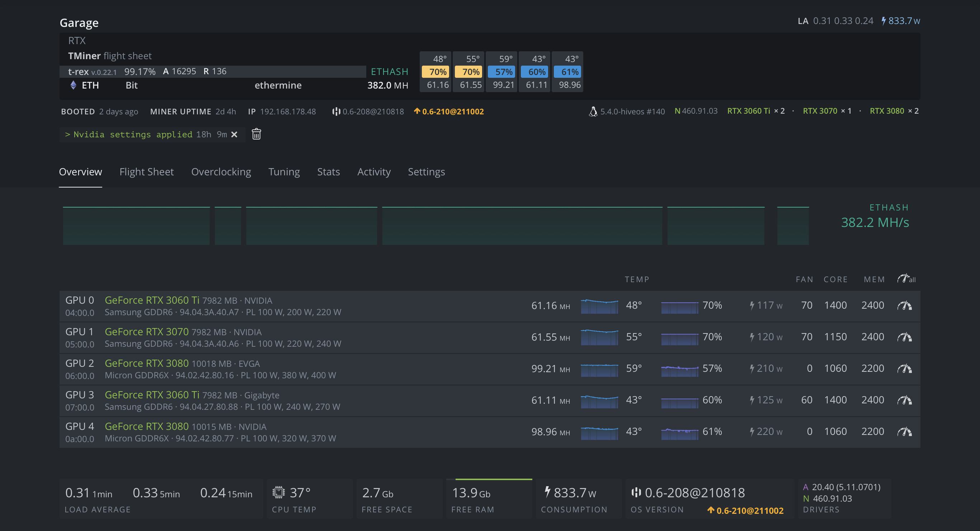Click the t-rex miner name
The image size is (980, 531).
78,71
